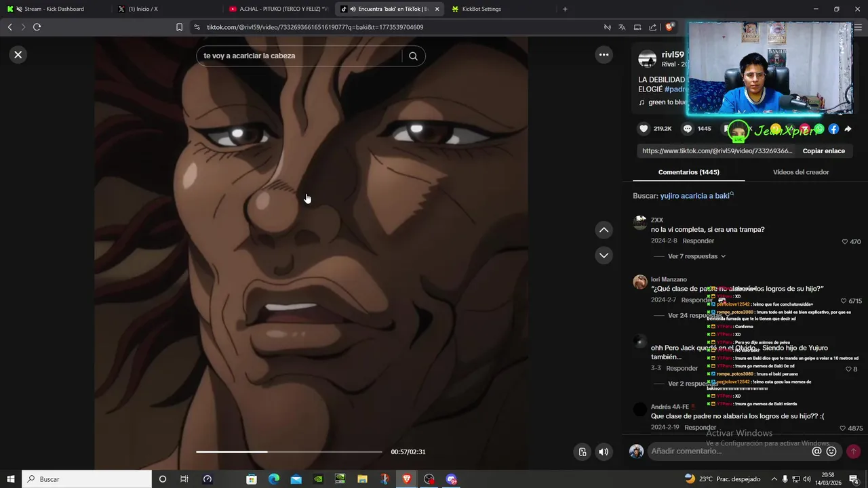
Task: Open the green to blue music link
Action: click(x=668, y=102)
